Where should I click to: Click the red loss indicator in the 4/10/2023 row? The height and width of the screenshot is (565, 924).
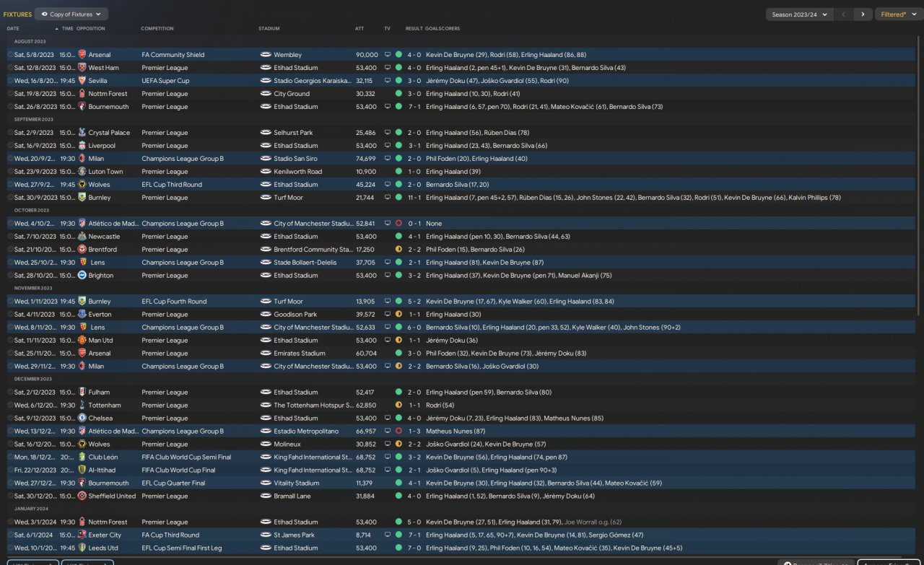coord(398,224)
